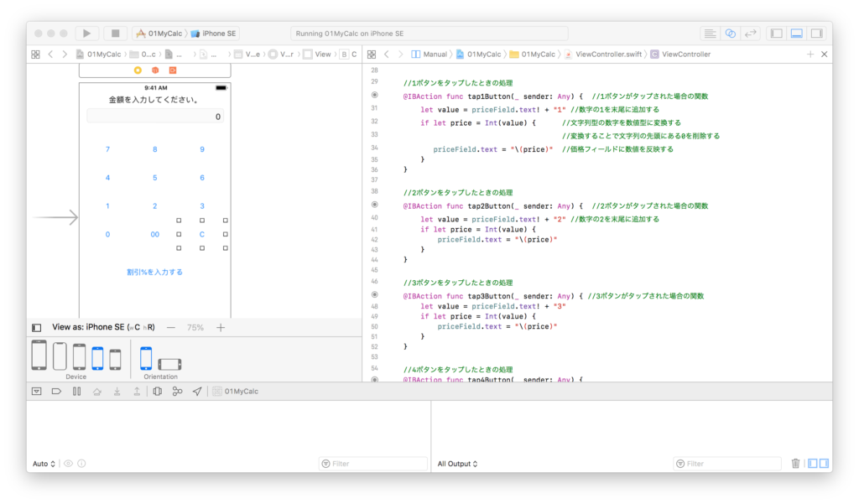Click the 割引%を入力する button on canvas
The image size is (859, 504).
coord(154,272)
